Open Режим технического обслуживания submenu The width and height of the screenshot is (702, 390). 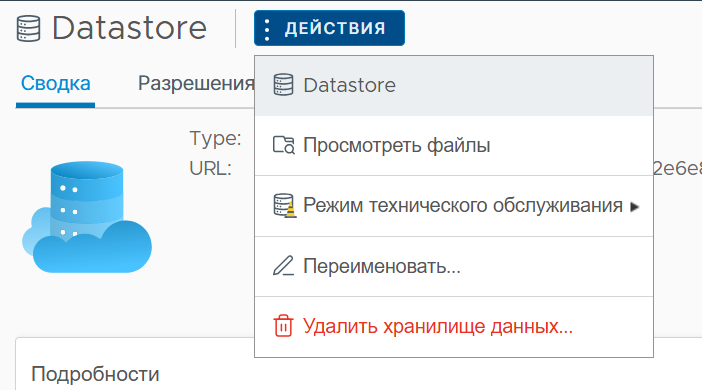(454, 206)
